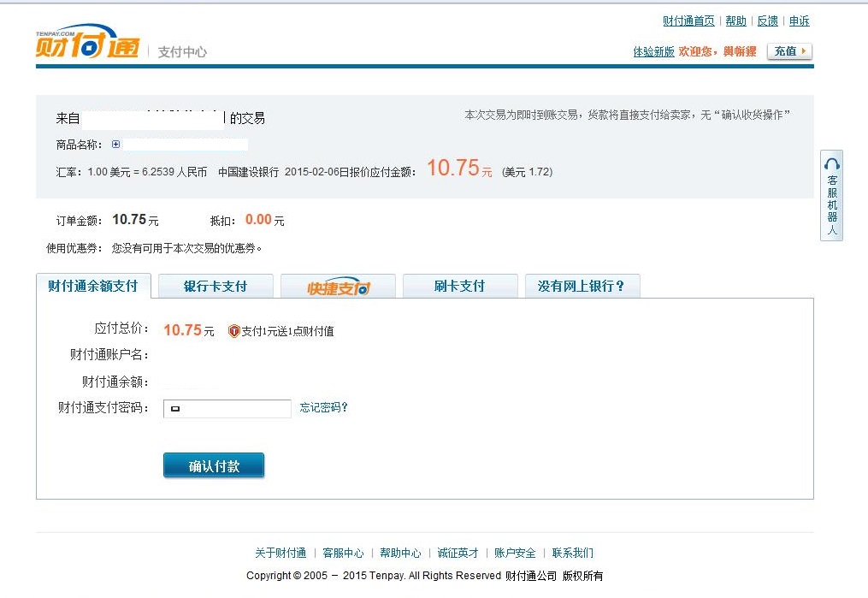Click the 支付1元送1点财付值 text

coord(287,331)
